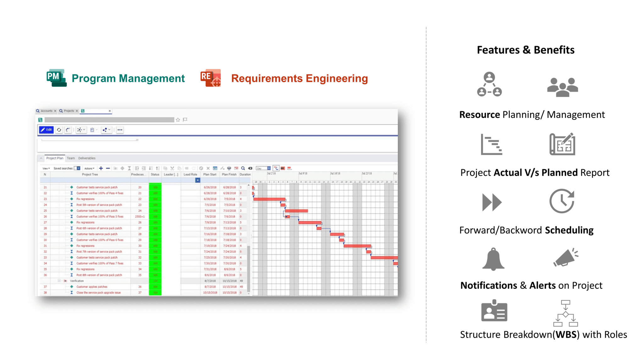Viewport: 644px width, 362px height.
Task: Click the Plan Finish column header
Action: [x=229, y=174]
